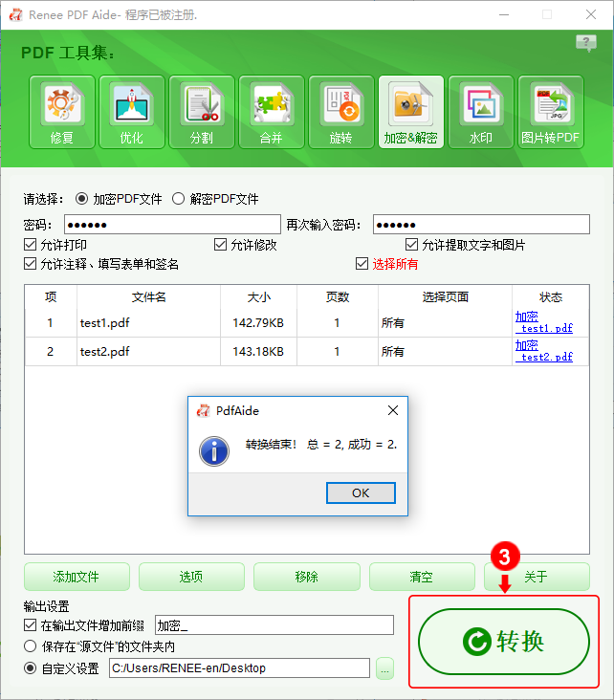Open the 优化 (Optimize) tool
This screenshot has height=700, width=614.
(x=132, y=112)
